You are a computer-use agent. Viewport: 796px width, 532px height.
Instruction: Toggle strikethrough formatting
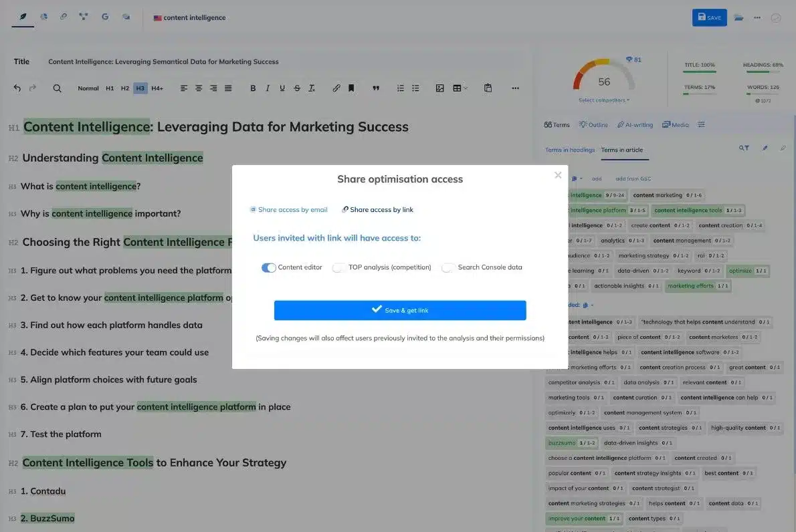click(297, 88)
